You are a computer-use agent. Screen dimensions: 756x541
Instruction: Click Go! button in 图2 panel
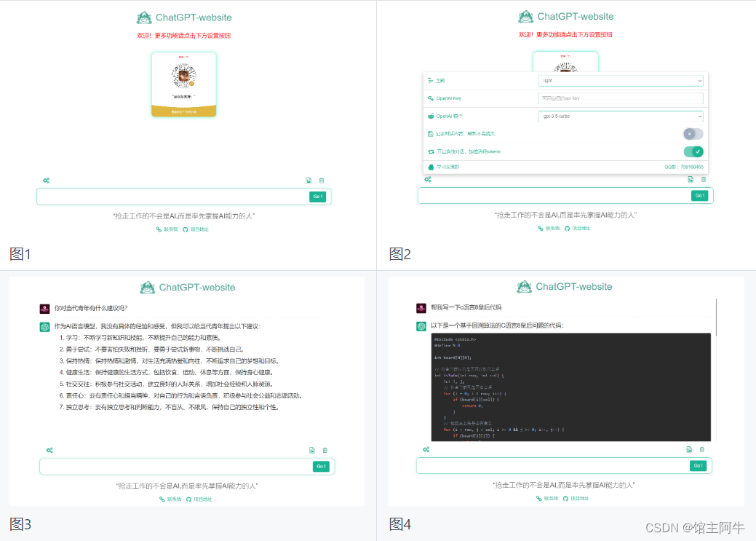coord(699,195)
